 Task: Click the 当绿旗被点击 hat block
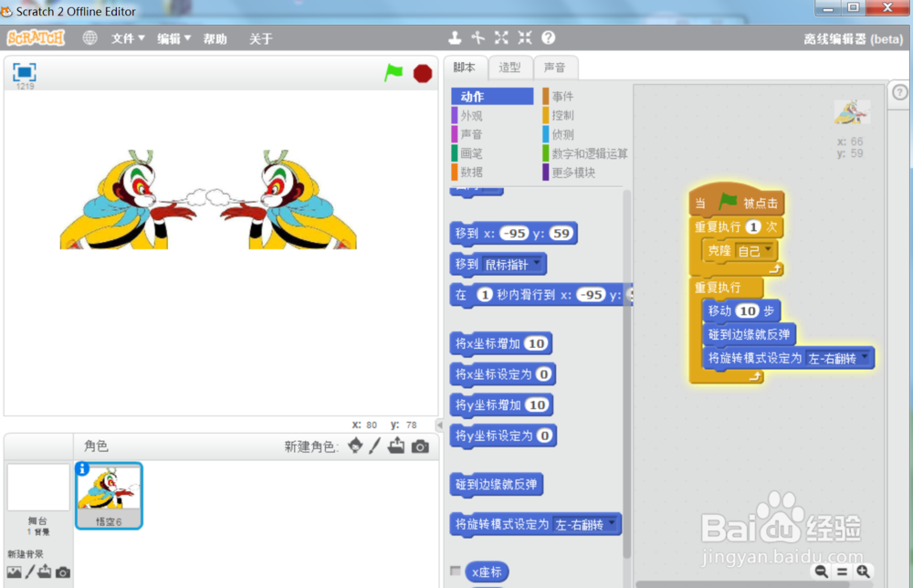[737, 202]
